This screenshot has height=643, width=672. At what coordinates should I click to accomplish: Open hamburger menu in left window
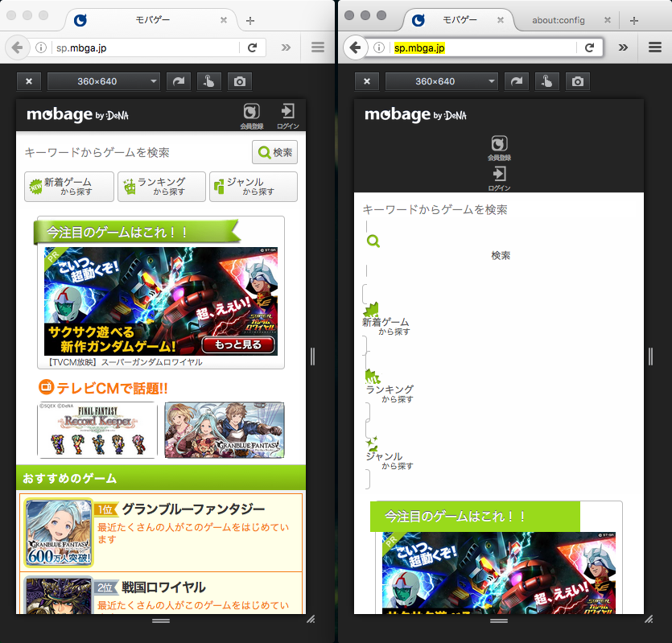pyautogui.click(x=318, y=47)
